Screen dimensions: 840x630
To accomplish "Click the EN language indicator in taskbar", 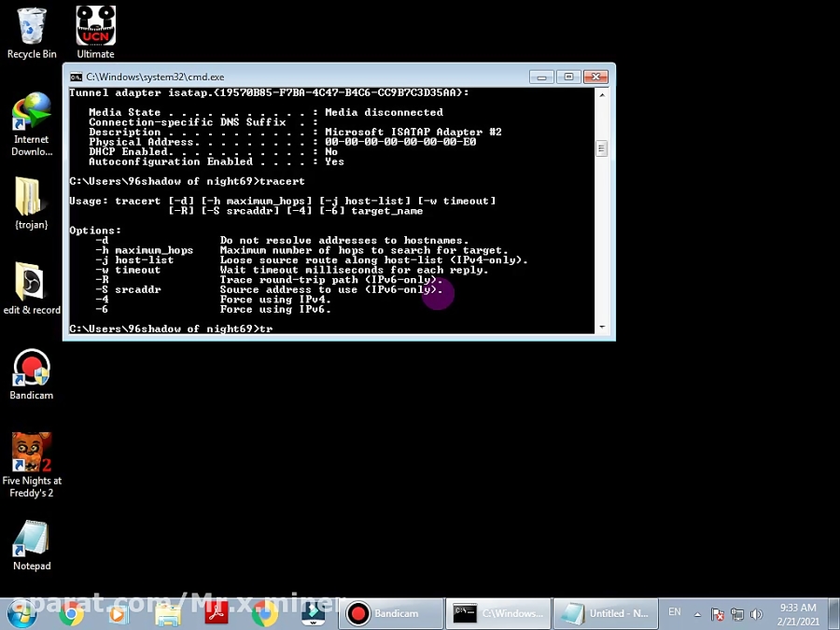I will 675,612.
